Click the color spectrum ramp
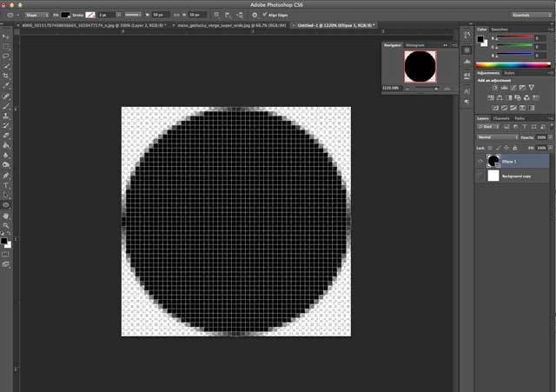Image resolution: width=556 pixels, height=392 pixels. [x=513, y=65]
